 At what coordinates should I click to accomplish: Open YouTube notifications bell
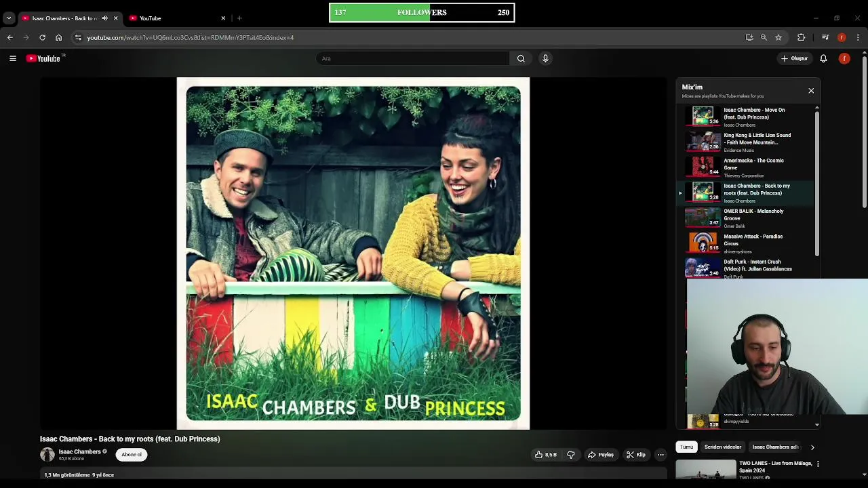[823, 58]
